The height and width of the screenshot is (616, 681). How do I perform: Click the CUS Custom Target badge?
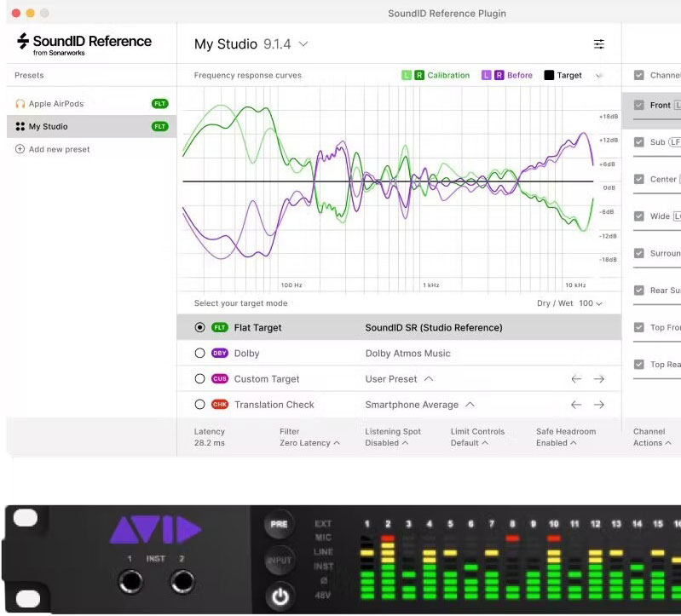pos(220,378)
